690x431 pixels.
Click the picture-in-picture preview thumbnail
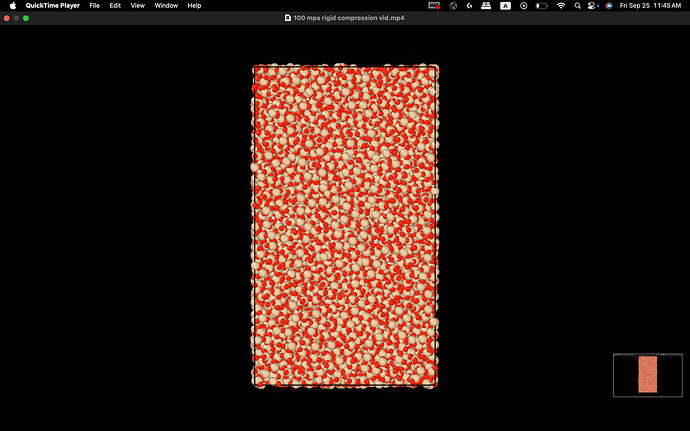[648, 375]
